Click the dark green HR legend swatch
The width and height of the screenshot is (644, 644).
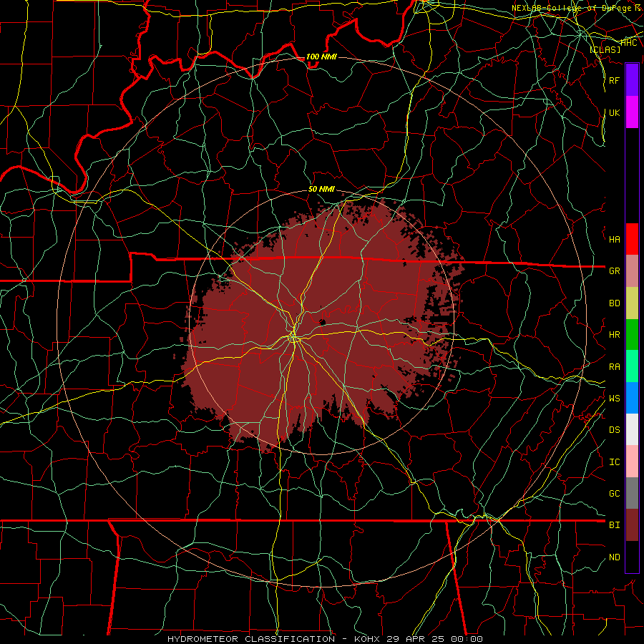tap(632, 335)
